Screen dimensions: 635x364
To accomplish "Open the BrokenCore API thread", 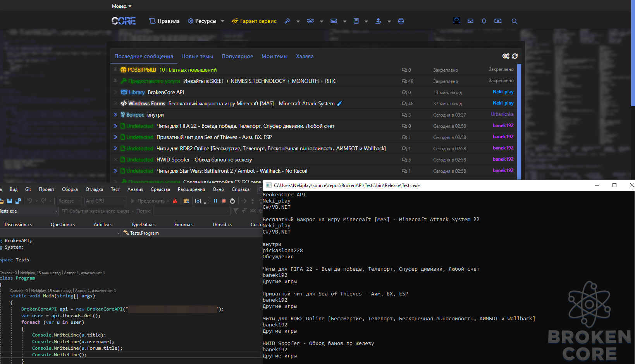I will pos(166,92).
